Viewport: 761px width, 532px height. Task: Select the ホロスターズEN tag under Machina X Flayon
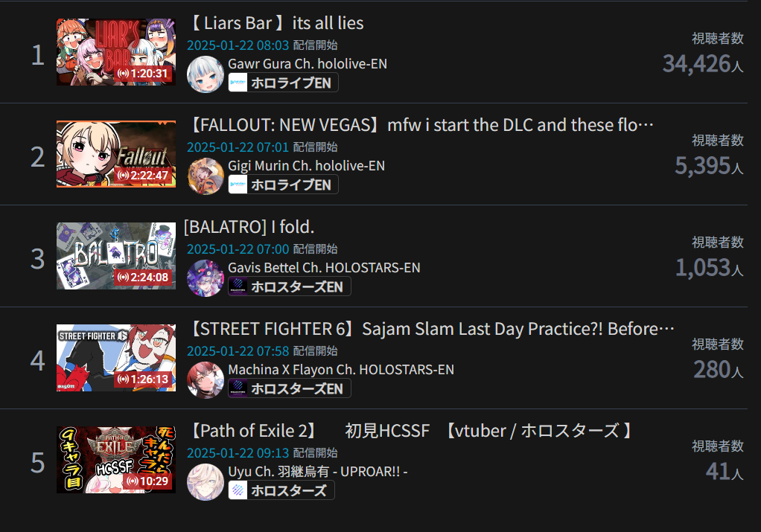(x=290, y=388)
